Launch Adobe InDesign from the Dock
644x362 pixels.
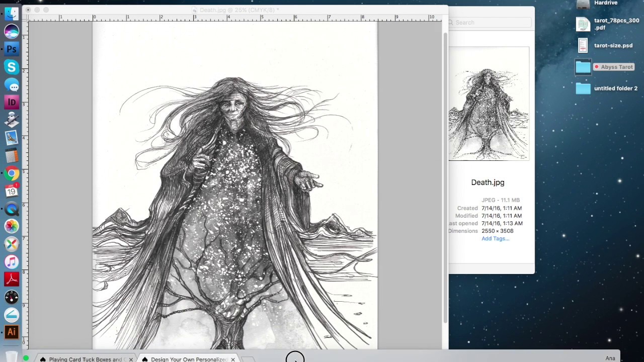(x=12, y=102)
